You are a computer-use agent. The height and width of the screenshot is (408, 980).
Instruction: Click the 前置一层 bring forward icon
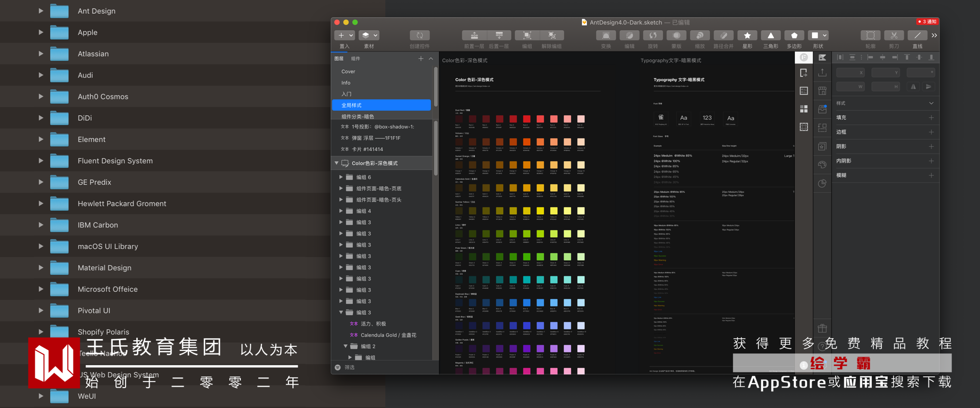474,35
